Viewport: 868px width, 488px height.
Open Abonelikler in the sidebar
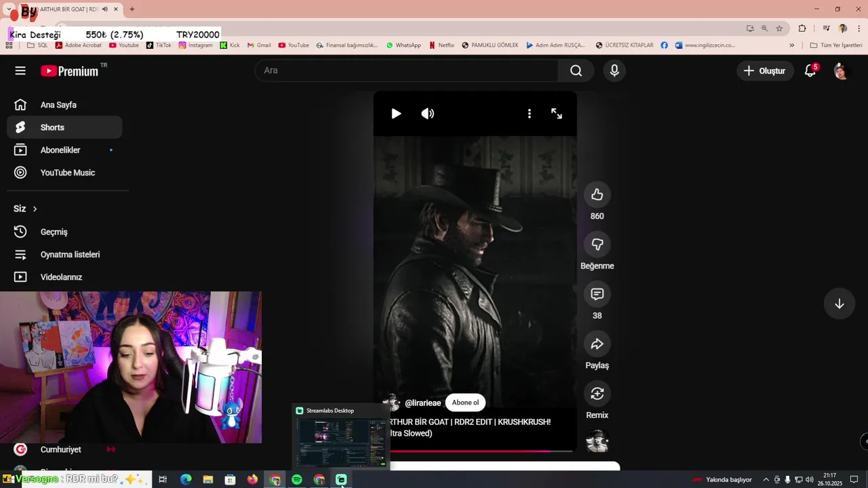point(64,150)
